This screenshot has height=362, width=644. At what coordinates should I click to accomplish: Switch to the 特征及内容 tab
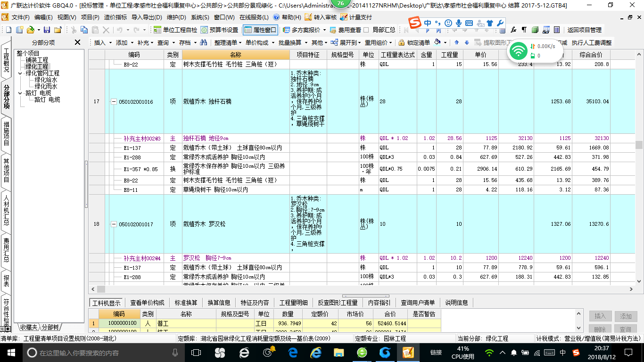coord(255,303)
